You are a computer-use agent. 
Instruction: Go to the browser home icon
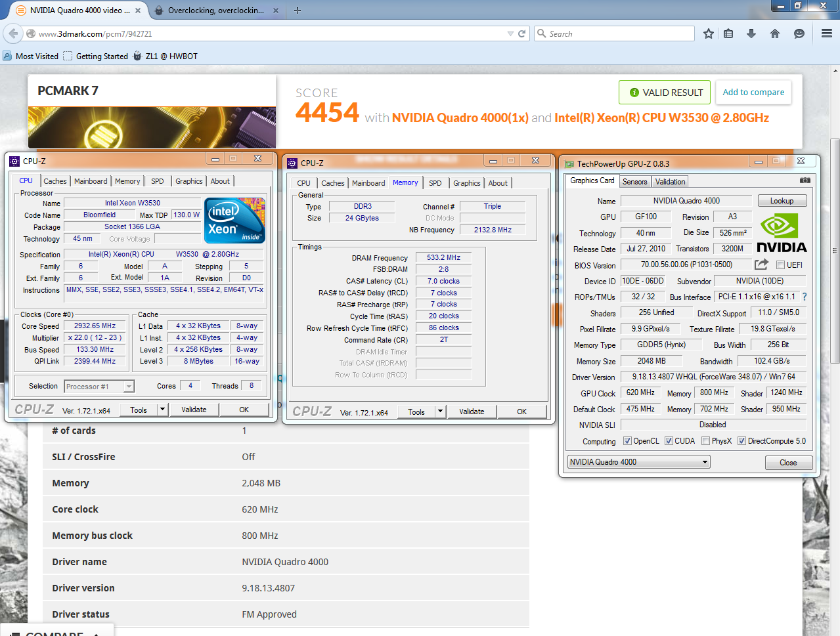coord(775,33)
